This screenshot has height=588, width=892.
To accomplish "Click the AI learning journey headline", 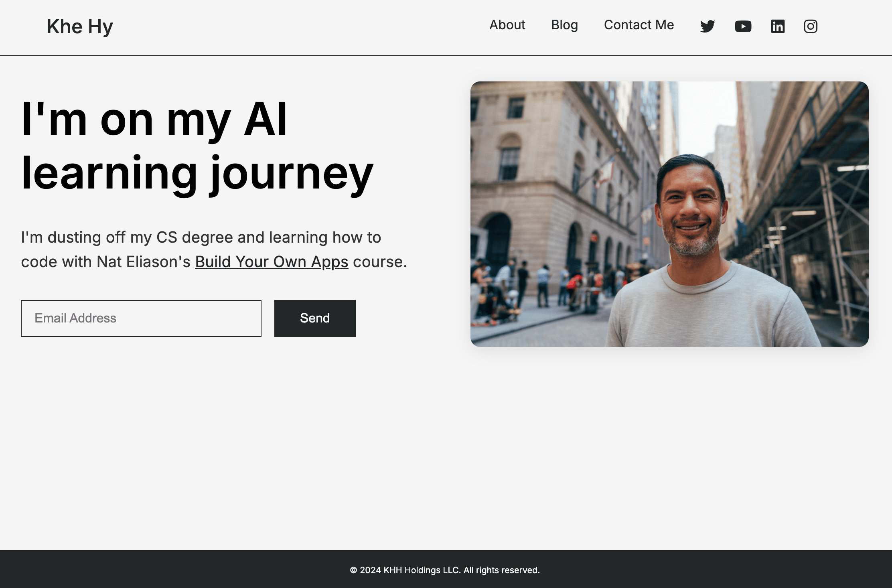I will coord(197,146).
